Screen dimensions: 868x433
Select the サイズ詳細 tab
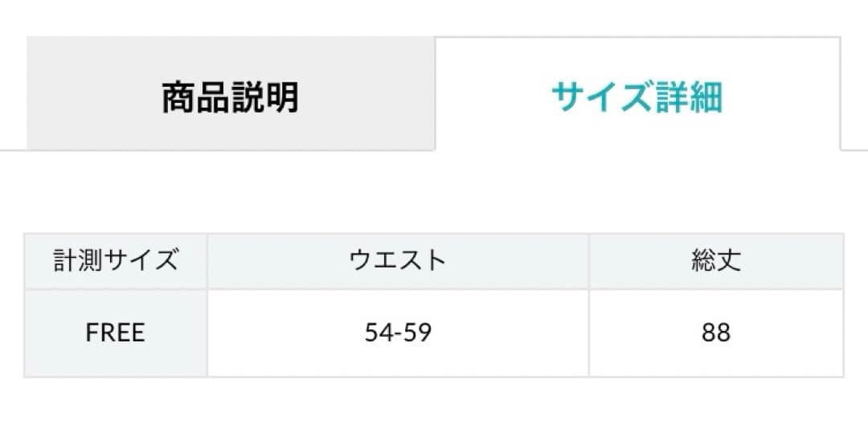(x=637, y=96)
